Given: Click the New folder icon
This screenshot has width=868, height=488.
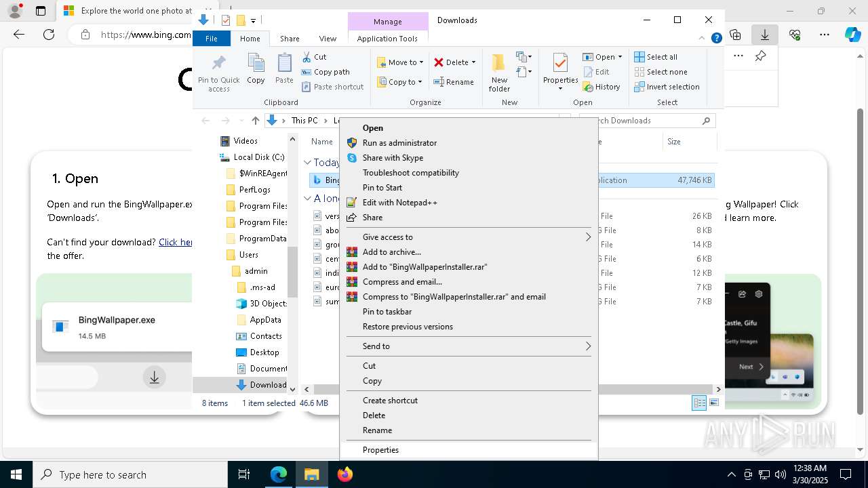Looking at the screenshot, I should point(499,73).
